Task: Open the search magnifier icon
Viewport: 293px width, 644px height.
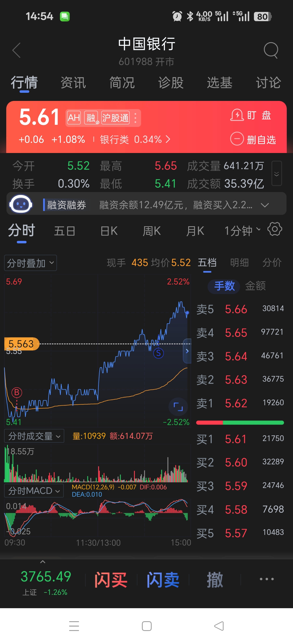Action: point(271,50)
